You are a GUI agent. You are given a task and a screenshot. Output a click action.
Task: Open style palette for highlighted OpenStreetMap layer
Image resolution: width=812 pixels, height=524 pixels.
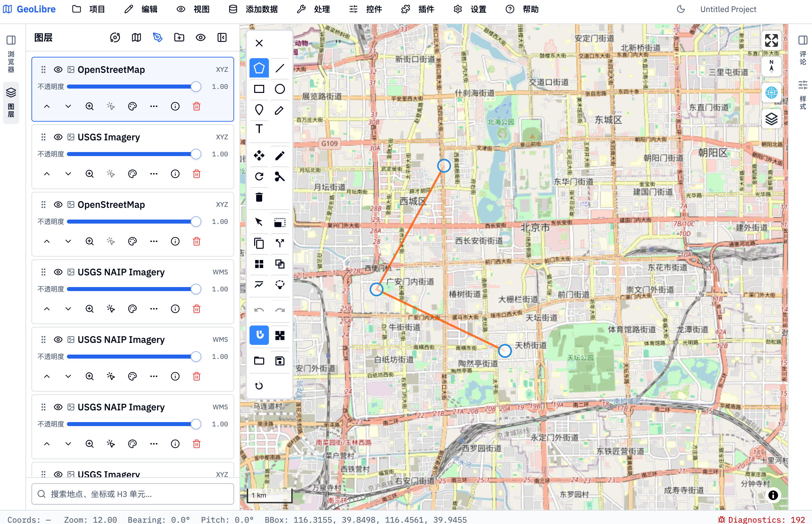132,107
